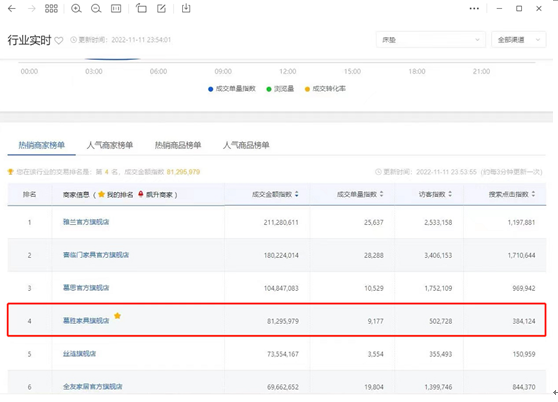558x402 pixels.
Task: Open the rank 6 全友家居官方旗舰店 link
Action: 93,387
